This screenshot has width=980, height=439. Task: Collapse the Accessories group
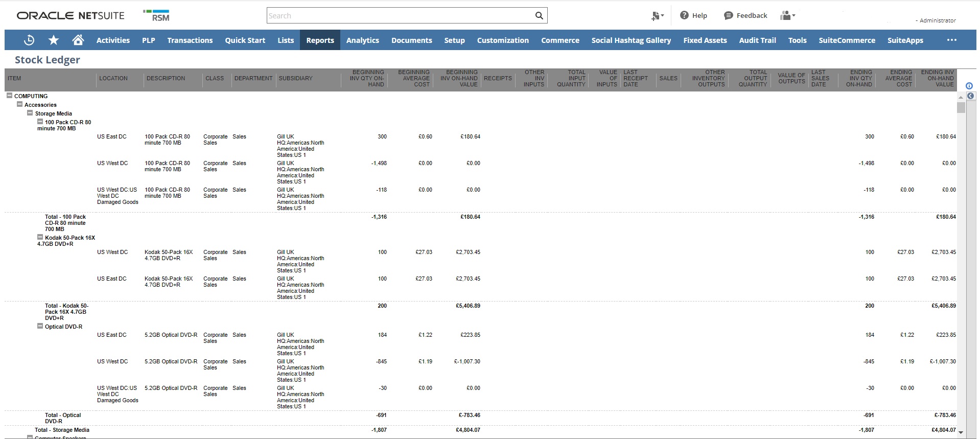19,104
